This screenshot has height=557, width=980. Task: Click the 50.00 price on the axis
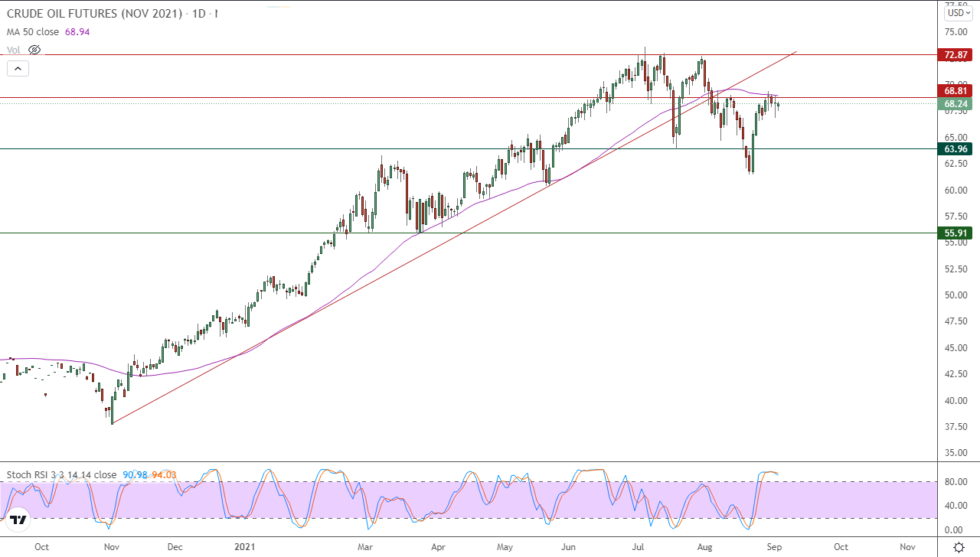point(955,295)
